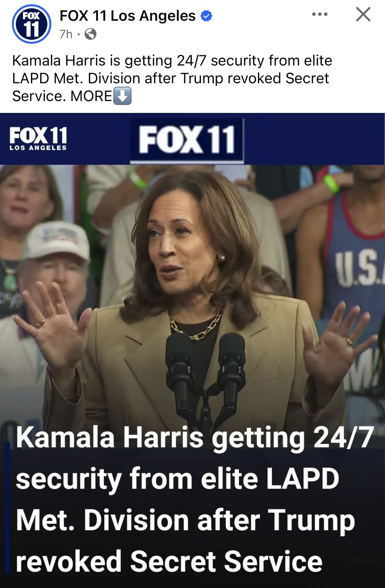385x588 pixels.
Task: Click the caption text about LAPD Met. Division
Action: tap(172, 78)
